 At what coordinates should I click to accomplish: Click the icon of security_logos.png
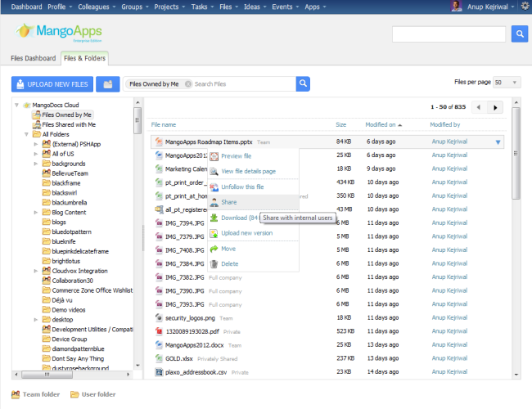tap(159, 317)
